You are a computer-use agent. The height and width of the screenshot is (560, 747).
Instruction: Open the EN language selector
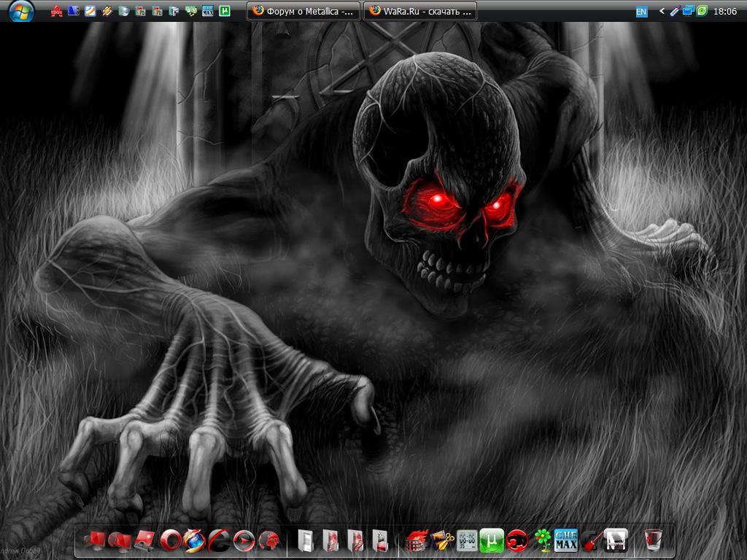pos(641,12)
